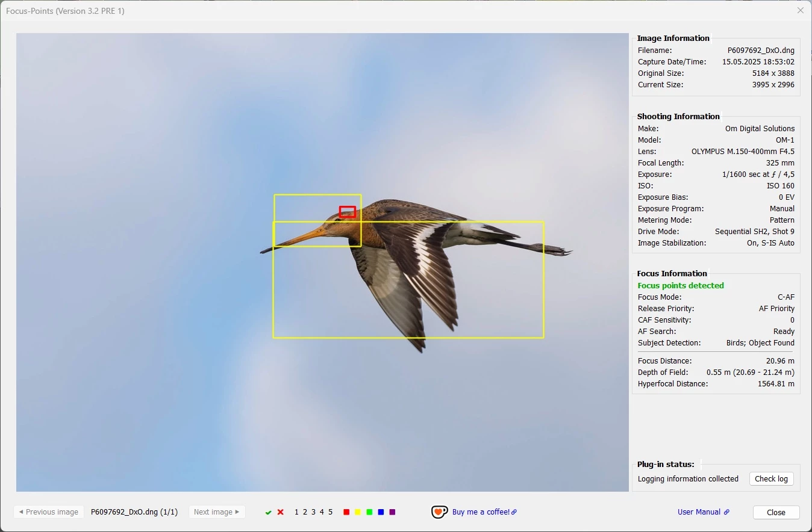Click the green checkmark pick flag

pos(269,512)
